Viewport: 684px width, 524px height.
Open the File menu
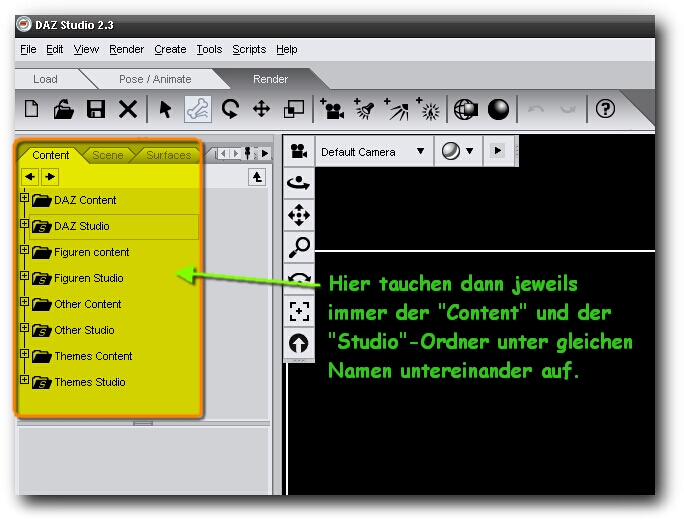tap(28, 49)
